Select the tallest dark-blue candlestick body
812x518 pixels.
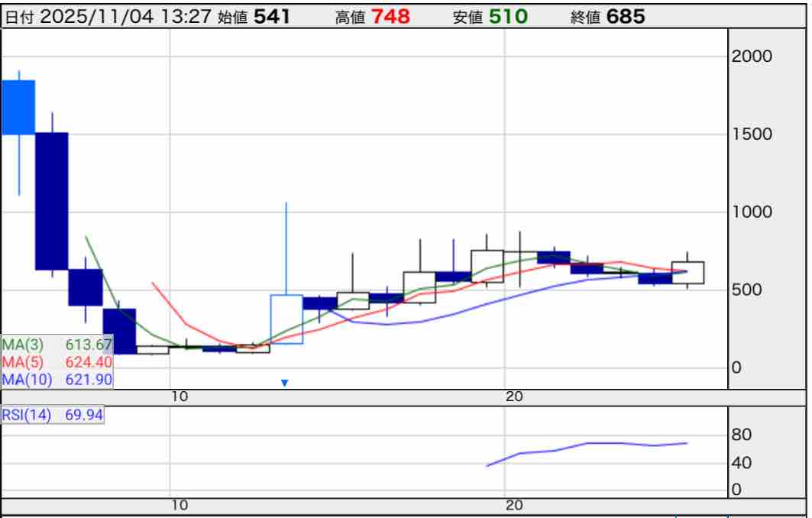(51, 201)
